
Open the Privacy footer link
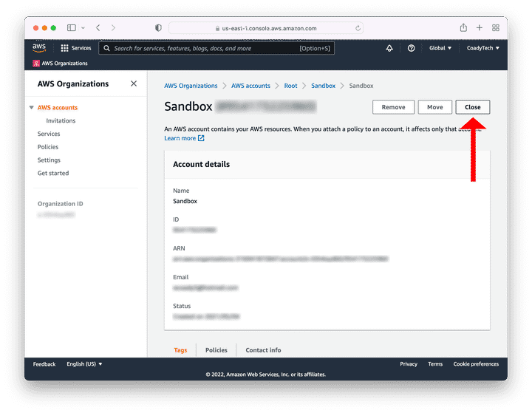coord(409,363)
